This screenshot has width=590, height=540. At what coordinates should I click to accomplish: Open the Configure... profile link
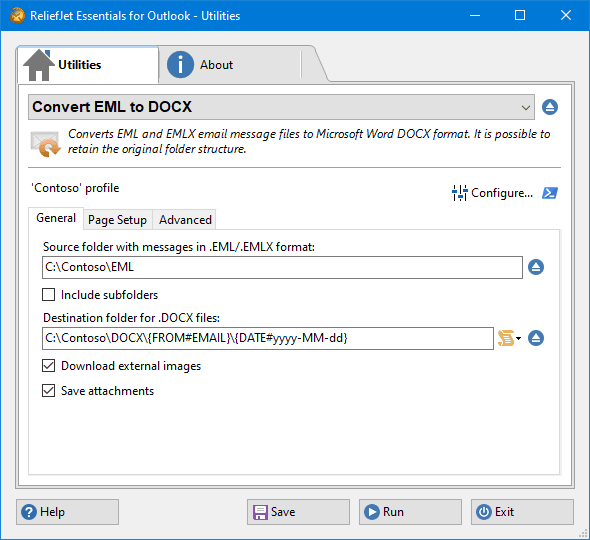[x=502, y=193]
